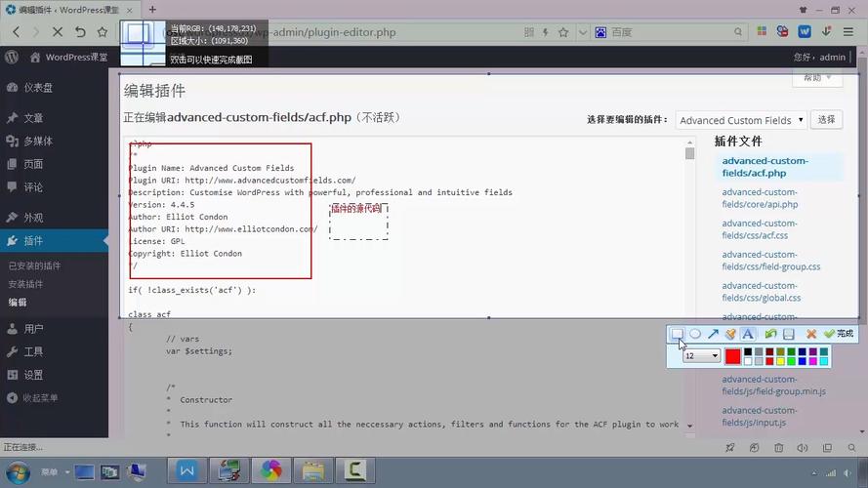868x488 pixels.
Task: Open advanced-custom-fields/css/acf.css file
Action: [x=760, y=229]
